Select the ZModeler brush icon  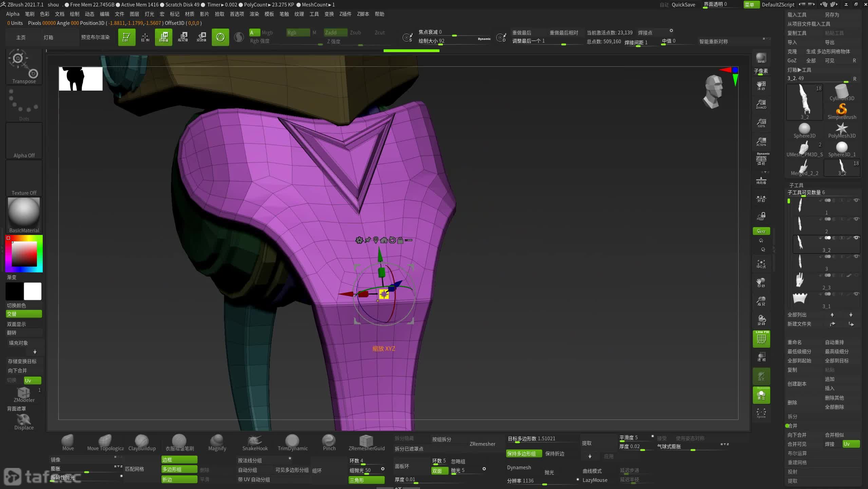coord(24,395)
